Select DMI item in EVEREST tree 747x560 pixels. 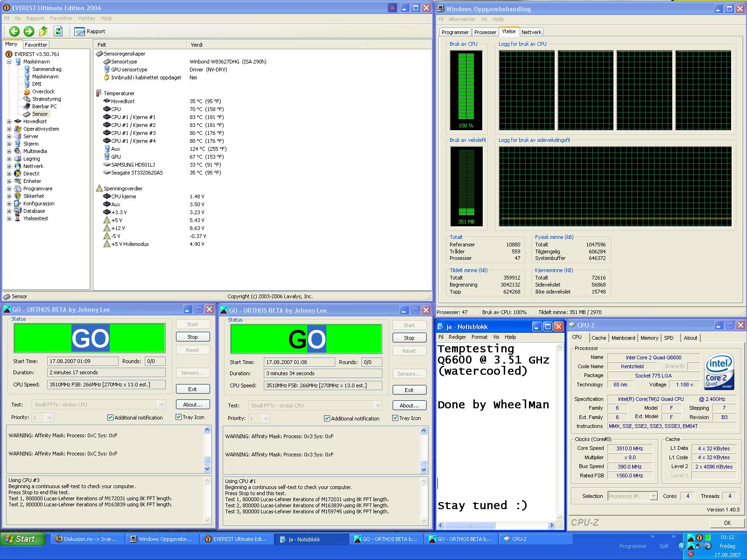(x=37, y=84)
